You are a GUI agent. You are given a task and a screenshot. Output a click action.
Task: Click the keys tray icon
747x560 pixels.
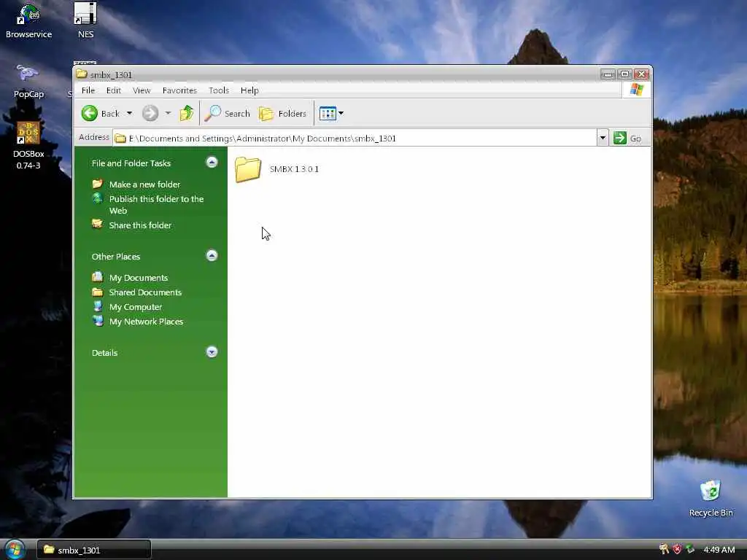pyautogui.click(x=664, y=550)
